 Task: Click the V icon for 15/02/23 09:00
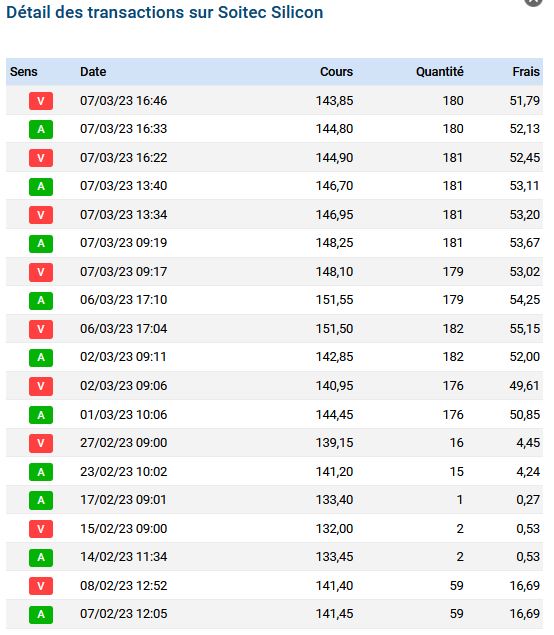click(41, 529)
